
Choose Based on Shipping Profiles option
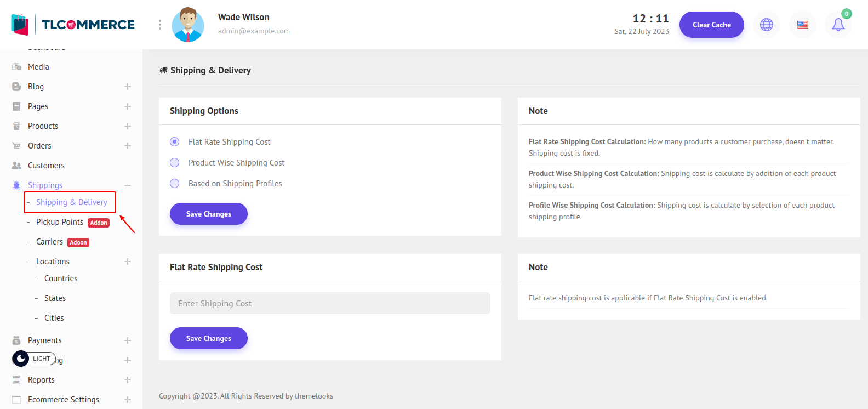[x=175, y=184]
